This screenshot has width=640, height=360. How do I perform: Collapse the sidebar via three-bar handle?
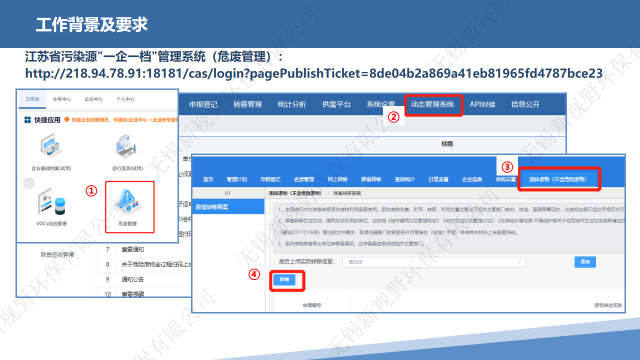(x=227, y=193)
